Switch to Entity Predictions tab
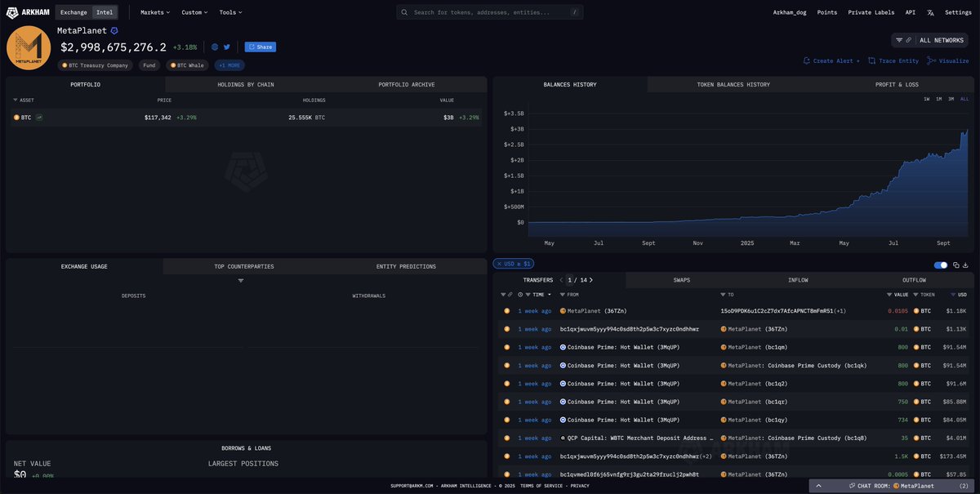The width and height of the screenshot is (980, 494). click(406, 266)
